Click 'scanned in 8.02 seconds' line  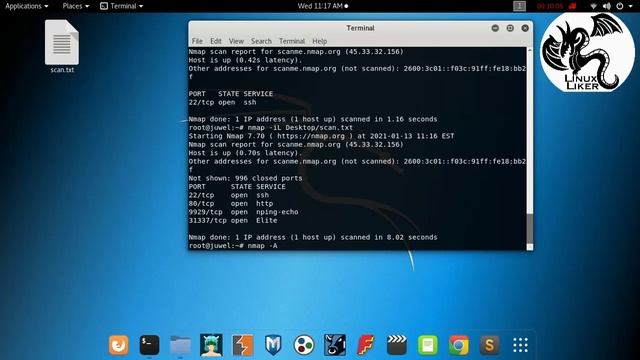point(313,237)
